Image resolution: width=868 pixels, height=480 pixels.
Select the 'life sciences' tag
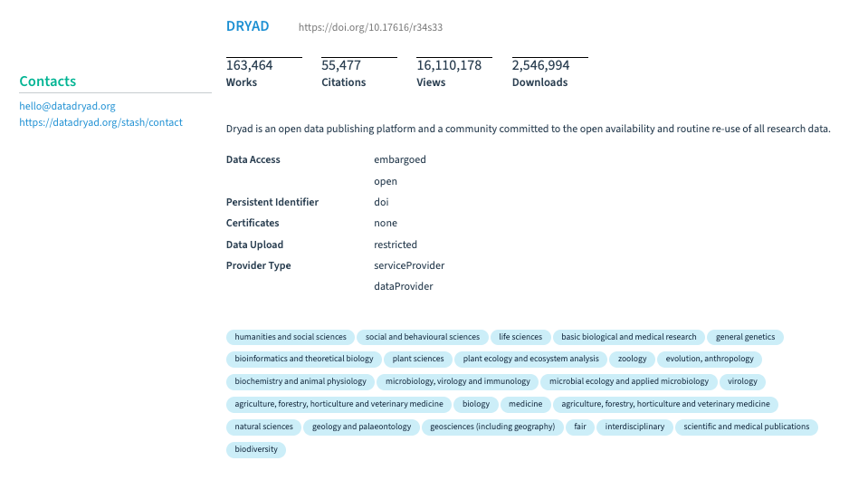point(520,337)
